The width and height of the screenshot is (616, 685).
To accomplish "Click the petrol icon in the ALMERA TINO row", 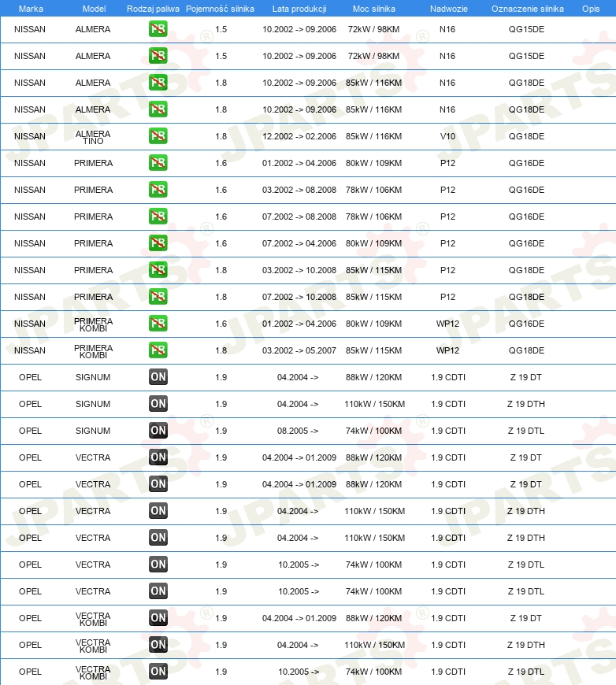I will point(158,136).
